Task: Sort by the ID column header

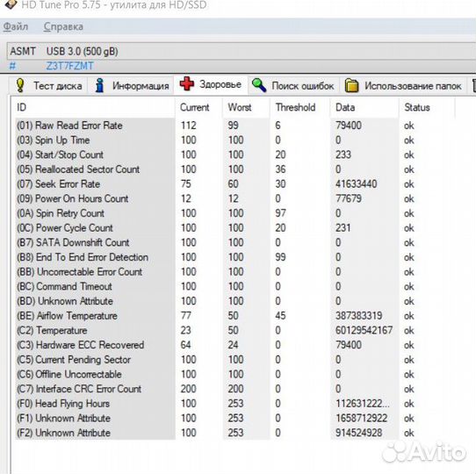Action: click(93, 107)
